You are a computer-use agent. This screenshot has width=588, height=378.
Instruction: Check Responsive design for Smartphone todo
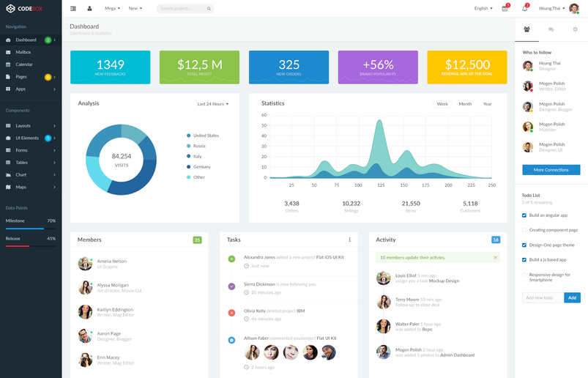pyautogui.click(x=524, y=275)
